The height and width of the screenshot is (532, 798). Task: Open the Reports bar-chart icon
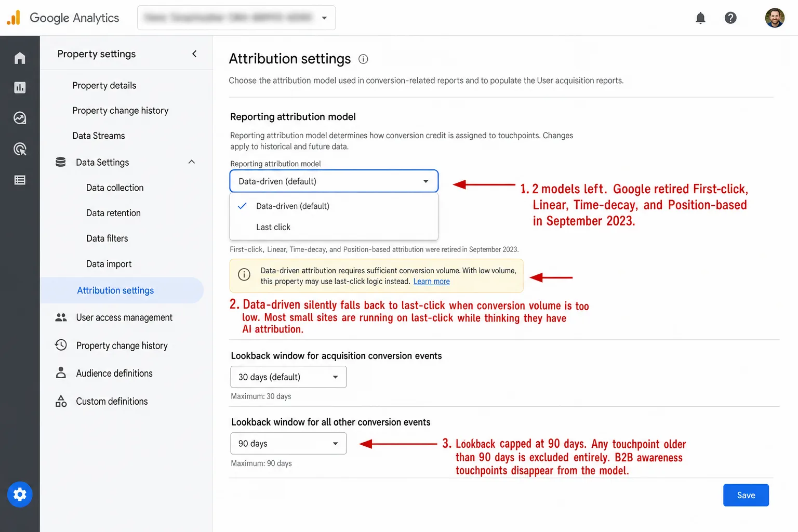20,87
